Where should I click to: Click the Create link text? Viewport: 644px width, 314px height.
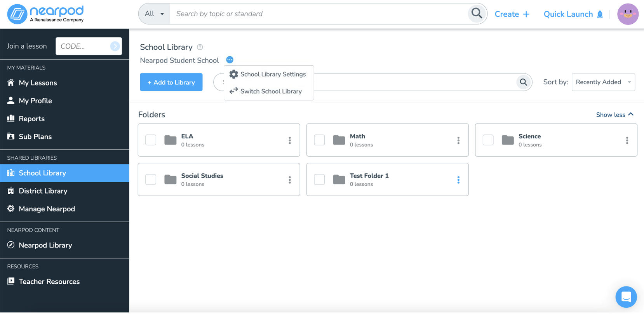coord(506,14)
